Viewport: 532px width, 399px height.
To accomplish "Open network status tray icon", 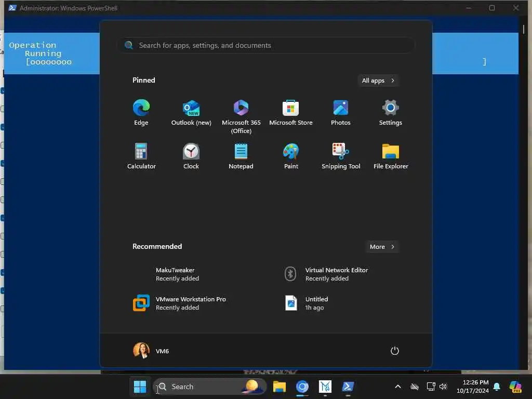I will 431,387.
